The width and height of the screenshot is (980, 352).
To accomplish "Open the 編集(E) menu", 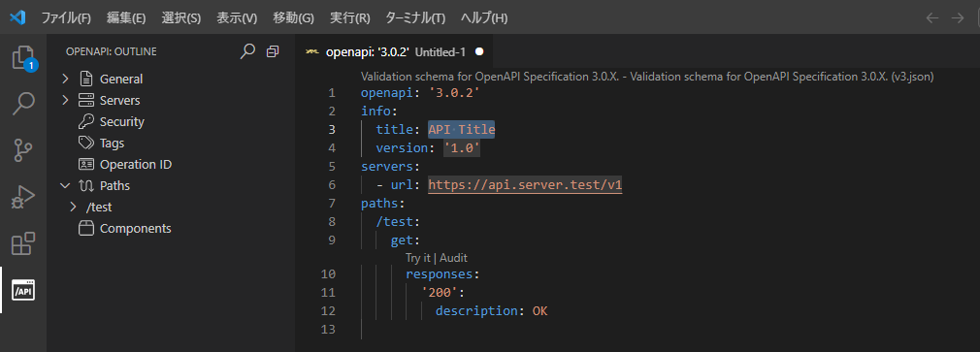I will 126,18.
